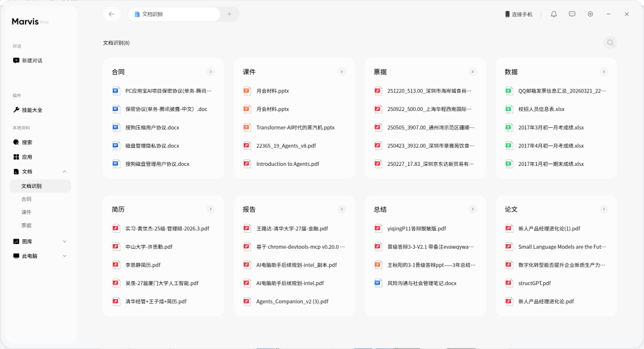Click PDF icon of structGPT.pdf
This screenshot has height=349, width=644.
coord(509,283)
